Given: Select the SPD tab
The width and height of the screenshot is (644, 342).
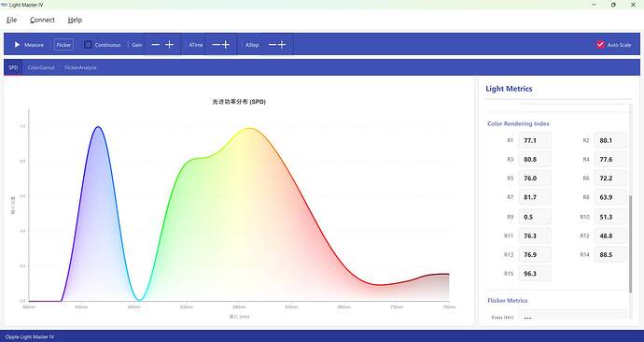Looking at the screenshot, I should (x=13, y=67).
